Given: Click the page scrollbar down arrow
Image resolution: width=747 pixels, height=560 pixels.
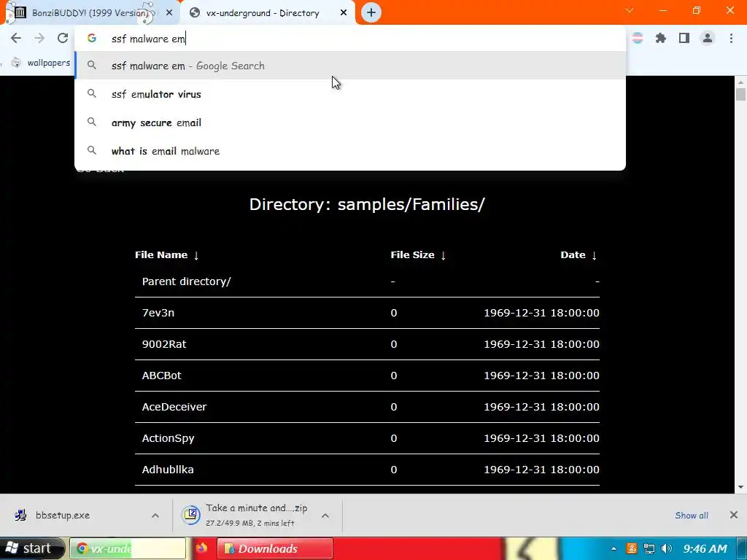Looking at the screenshot, I should [741, 487].
